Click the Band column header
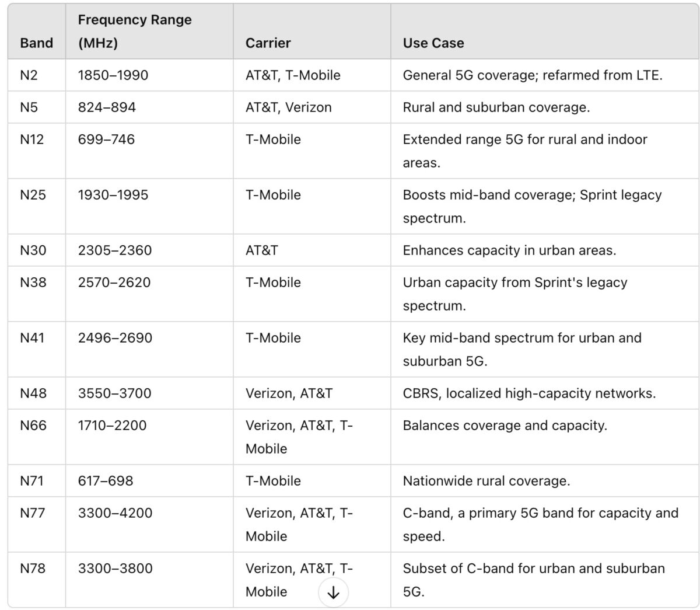This screenshot has height=610, width=700. pos(36,43)
